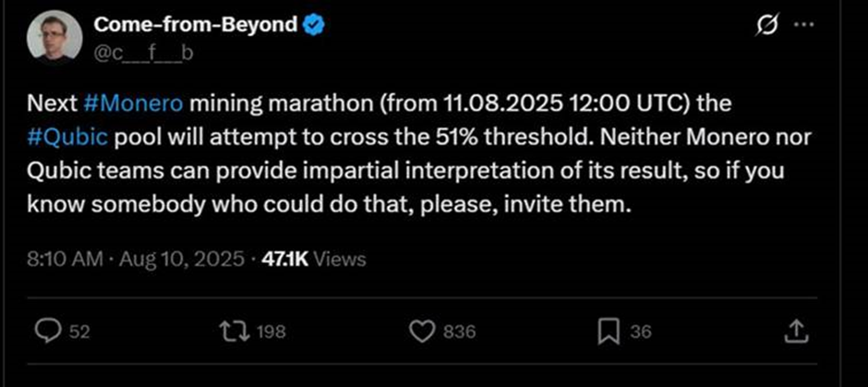Like the post with the heart icon
868x387 pixels.
tap(422, 331)
